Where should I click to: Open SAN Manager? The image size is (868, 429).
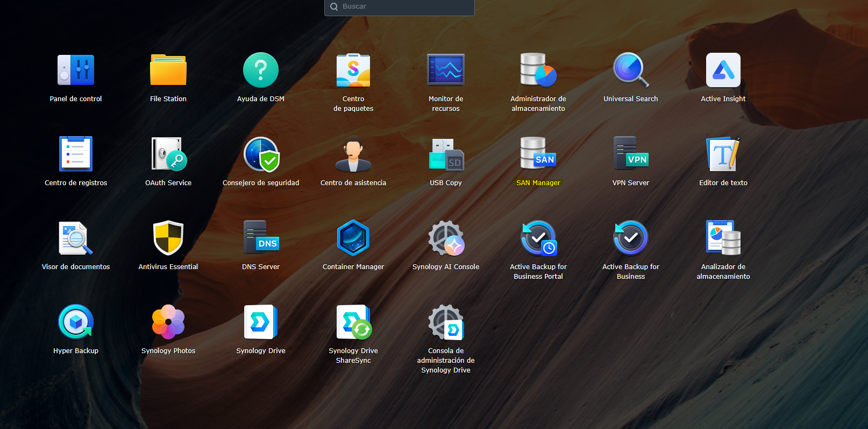(538, 154)
